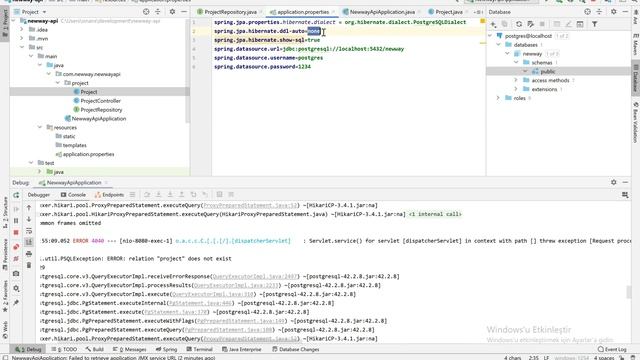Click select opened file icon in Project panel

146,12
